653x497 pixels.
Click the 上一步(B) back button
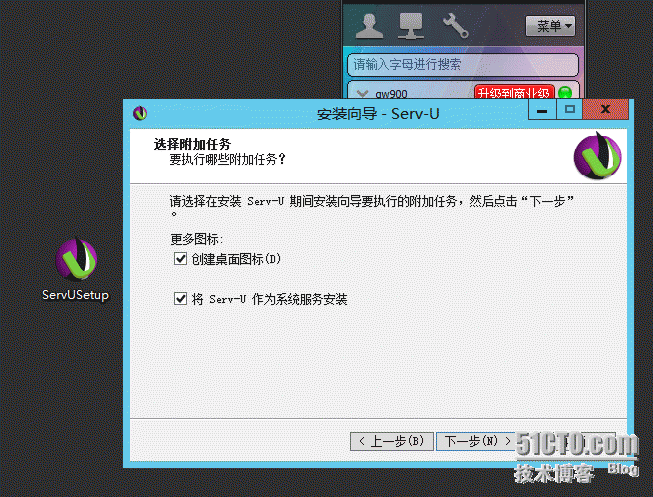click(x=391, y=441)
